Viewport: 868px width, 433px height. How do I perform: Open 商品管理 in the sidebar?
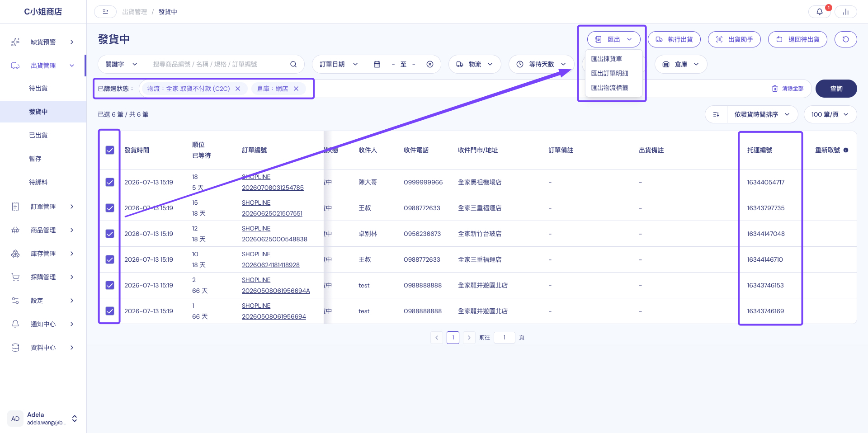pyautogui.click(x=43, y=230)
